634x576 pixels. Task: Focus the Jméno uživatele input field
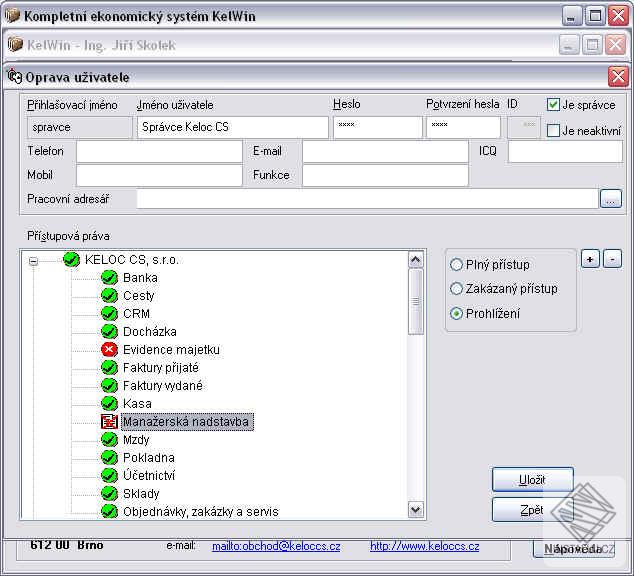coord(232,127)
